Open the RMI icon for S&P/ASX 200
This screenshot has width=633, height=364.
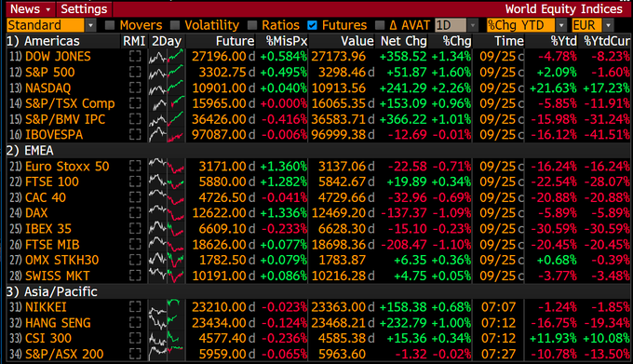(135, 355)
